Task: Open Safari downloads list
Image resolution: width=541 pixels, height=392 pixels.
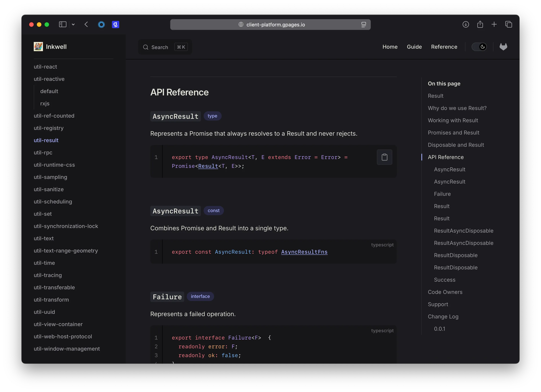Action: [x=466, y=24]
